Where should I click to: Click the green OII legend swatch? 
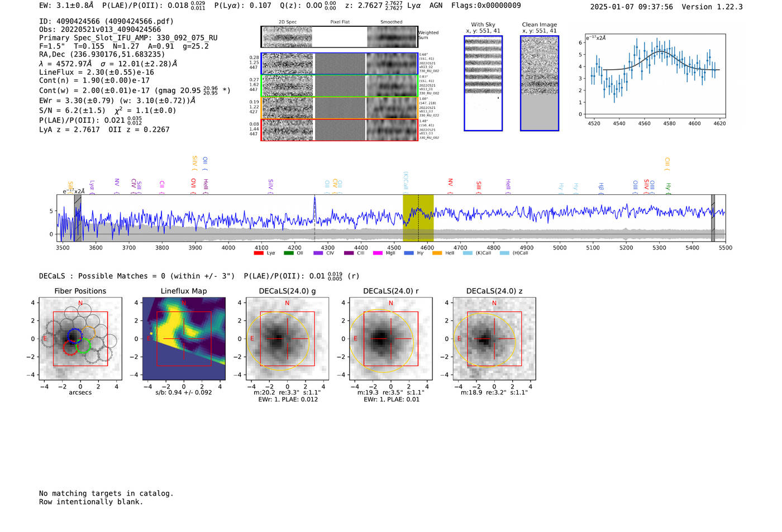[288, 253]
